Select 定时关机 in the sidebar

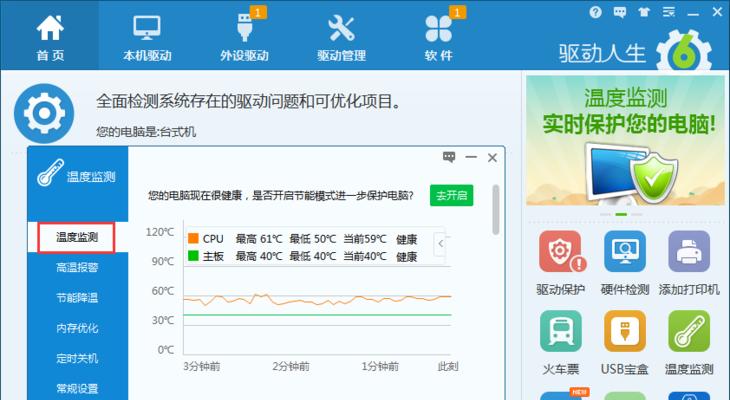77,359
